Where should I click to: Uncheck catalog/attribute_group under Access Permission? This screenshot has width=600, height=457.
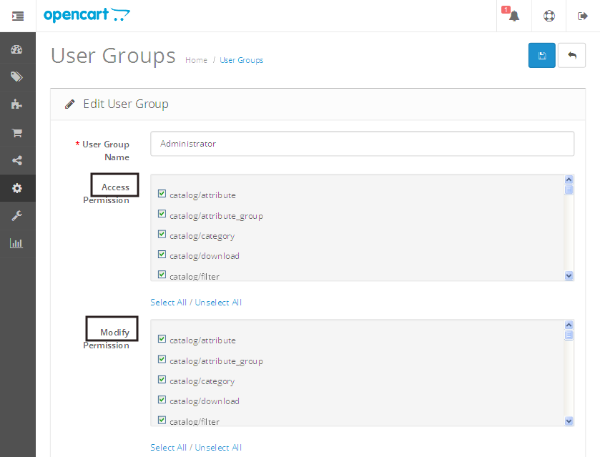(x=162, y=214)
